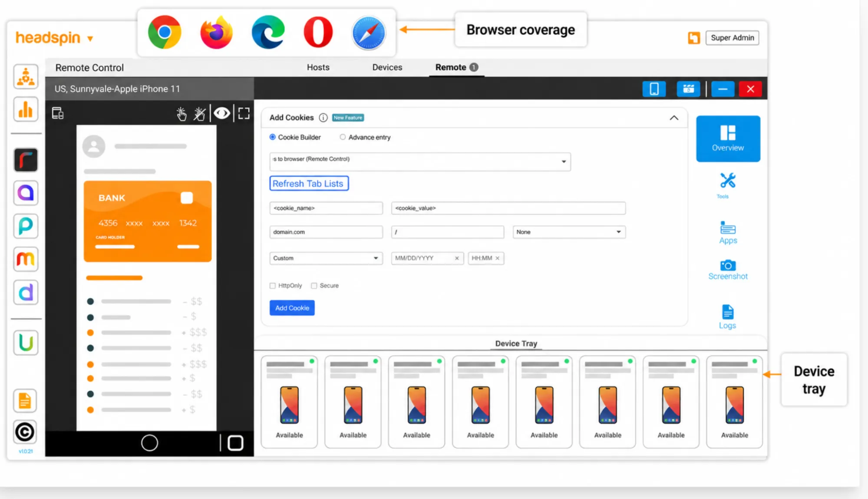Launch the green 'U' app icon
The height and width of the screenshot is (499, 868).
tap(26, 343)
